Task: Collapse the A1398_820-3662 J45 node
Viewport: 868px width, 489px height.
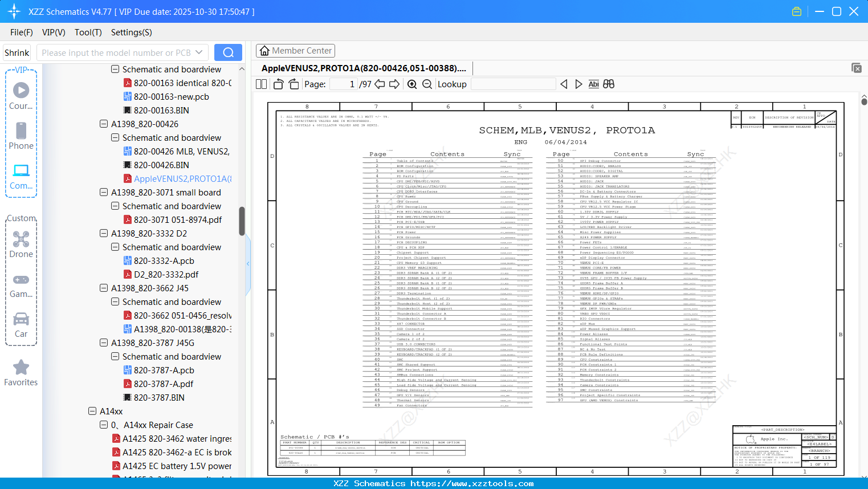Action: pyautogui.click(x=104, y=288)
